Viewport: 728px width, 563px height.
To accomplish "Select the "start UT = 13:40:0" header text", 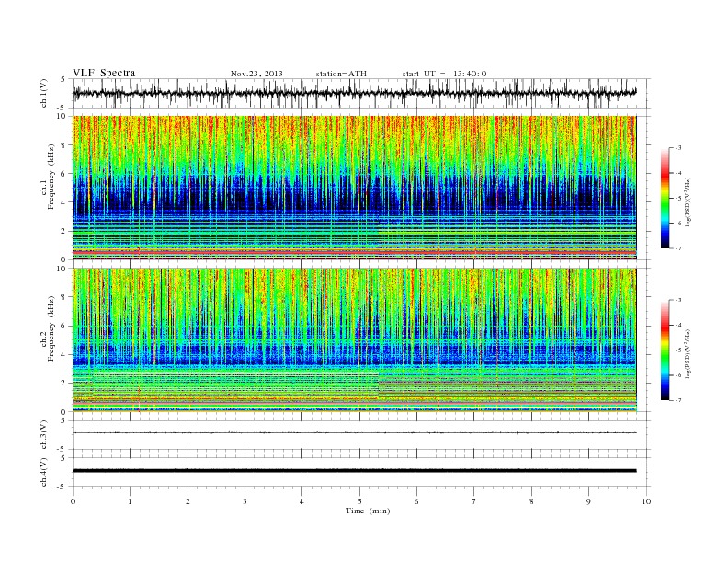I will pos(444,74).
